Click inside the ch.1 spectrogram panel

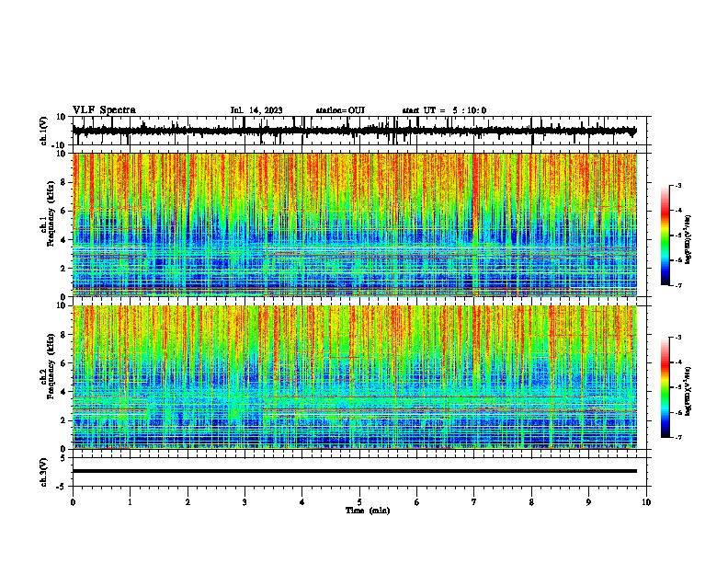coord(355,224)
